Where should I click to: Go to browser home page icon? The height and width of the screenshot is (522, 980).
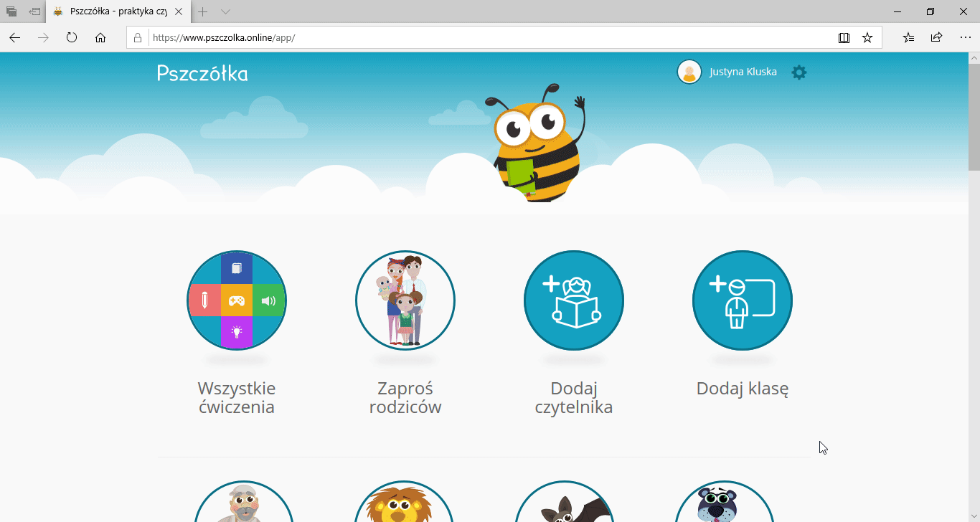click(100, 38)
